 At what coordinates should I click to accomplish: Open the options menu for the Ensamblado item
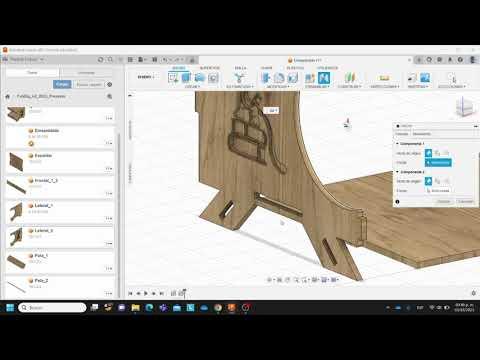coord(109,143)
